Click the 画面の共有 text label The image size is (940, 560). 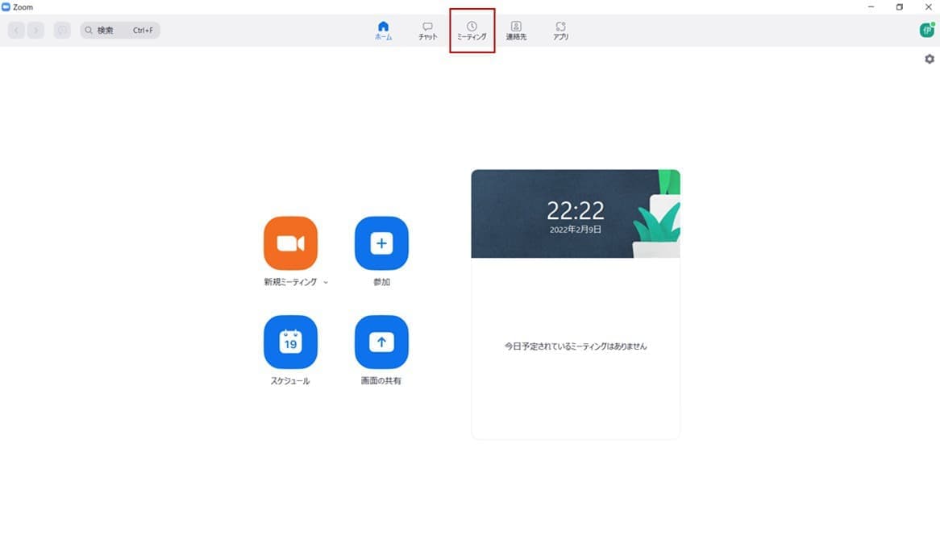pos(381,381)
